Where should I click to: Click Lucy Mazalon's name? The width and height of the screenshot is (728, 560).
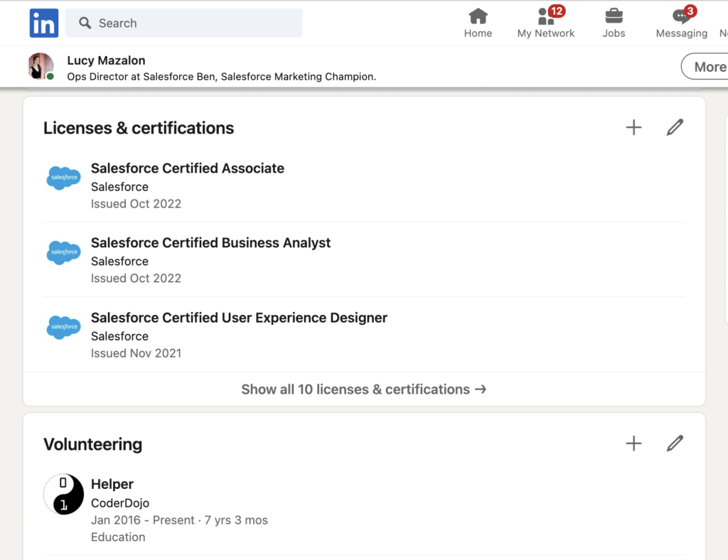tap(105, 60)
